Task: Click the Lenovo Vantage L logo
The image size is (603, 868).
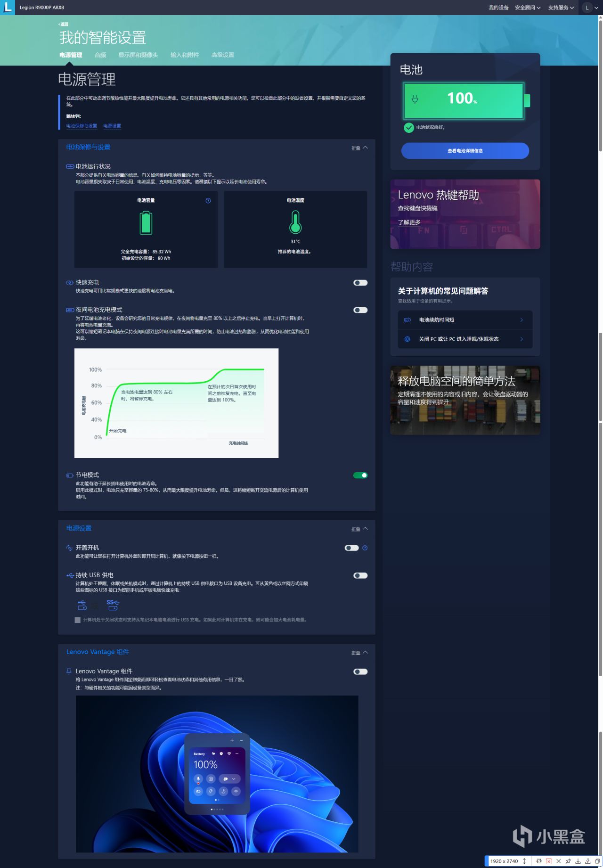Action: (8, 8)
